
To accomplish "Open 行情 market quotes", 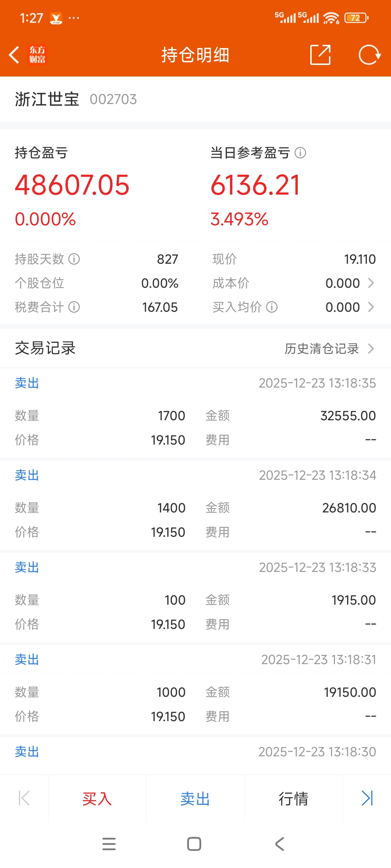I will [x=293, y=799].
